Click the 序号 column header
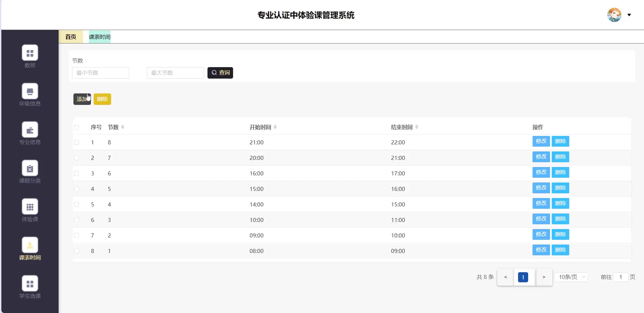This screenshot has width=644, height=313. pyautogui.click(x=96, y=127)
